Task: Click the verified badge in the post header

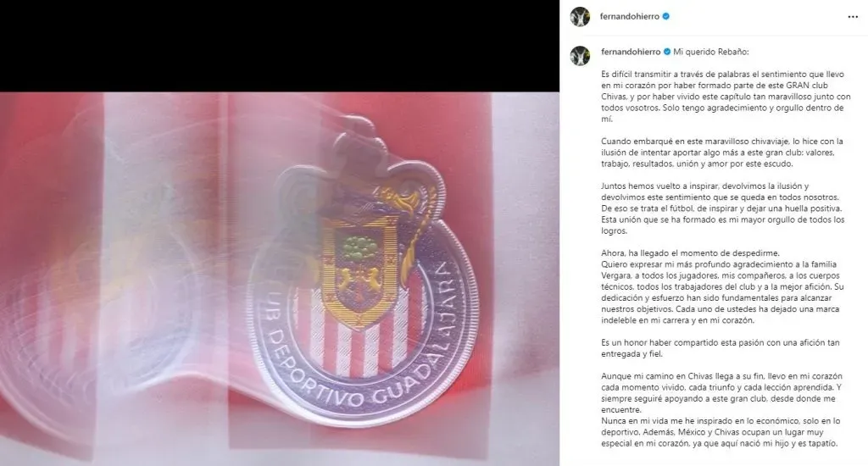Action: 666,17
